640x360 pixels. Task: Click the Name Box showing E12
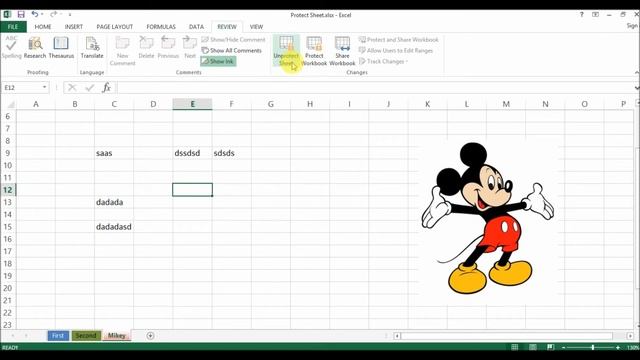click(x=21, y=87)
